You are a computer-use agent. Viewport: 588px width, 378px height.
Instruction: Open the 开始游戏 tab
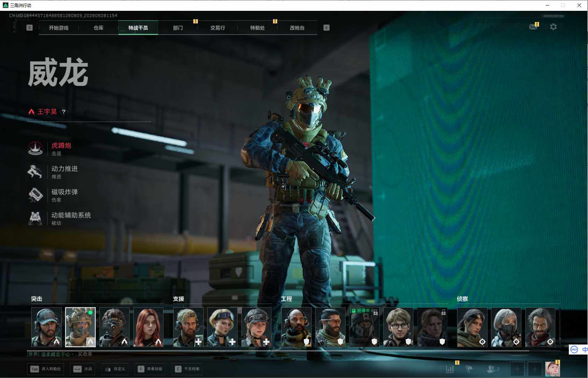pyautogui.click(x=59, y=28)
